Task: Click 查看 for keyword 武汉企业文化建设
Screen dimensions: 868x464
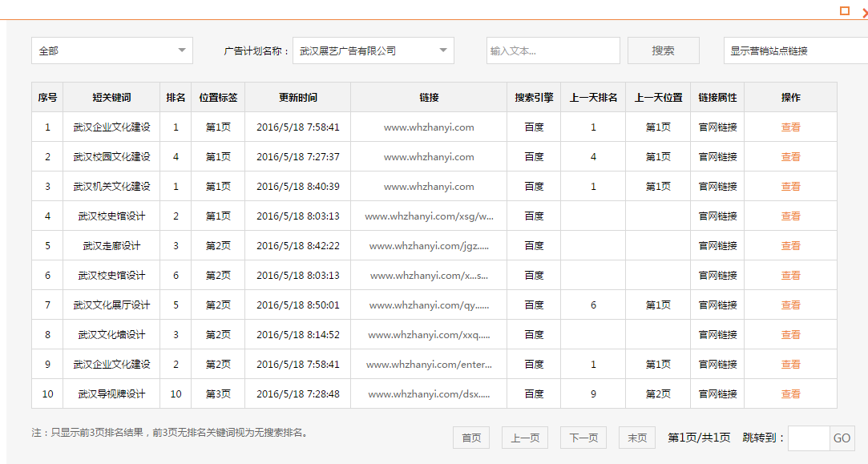Action: tap(790, 127)
